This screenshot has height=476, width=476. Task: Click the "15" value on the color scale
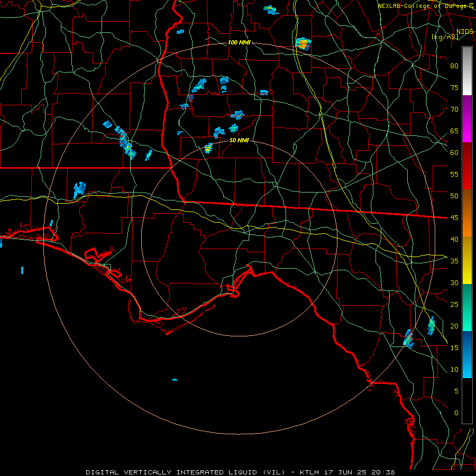(x=454, y=348)
